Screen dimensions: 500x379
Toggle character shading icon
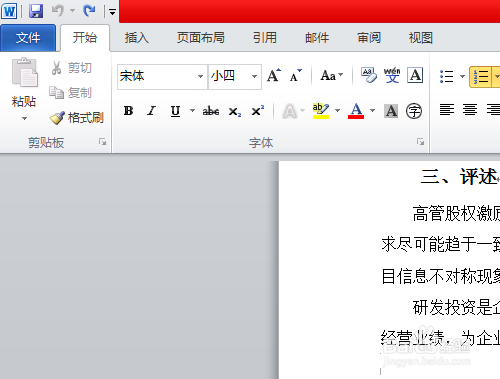(x=391, y=111)
